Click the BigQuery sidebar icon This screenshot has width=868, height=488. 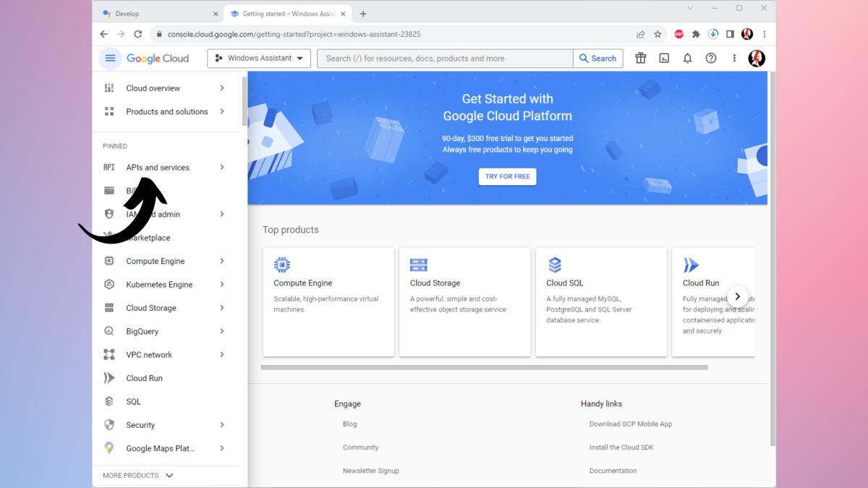tap(109, 331)
